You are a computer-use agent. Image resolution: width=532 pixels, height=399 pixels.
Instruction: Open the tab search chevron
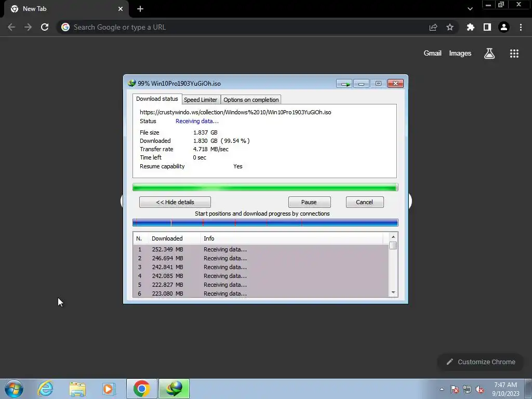pyautogui.click(x=470, y=9)
